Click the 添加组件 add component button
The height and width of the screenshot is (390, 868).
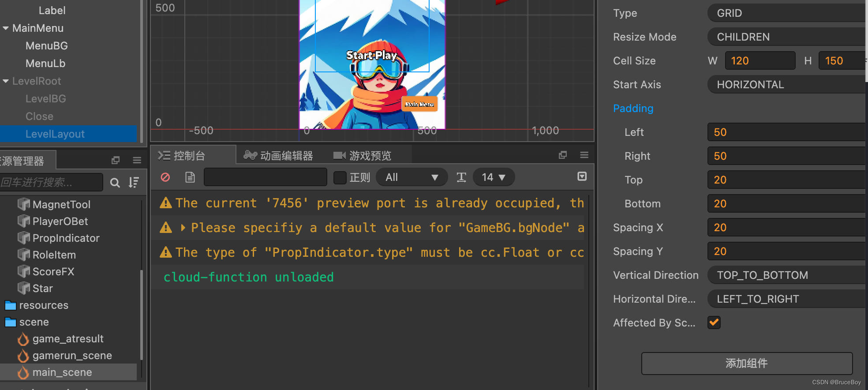point(747,363)
